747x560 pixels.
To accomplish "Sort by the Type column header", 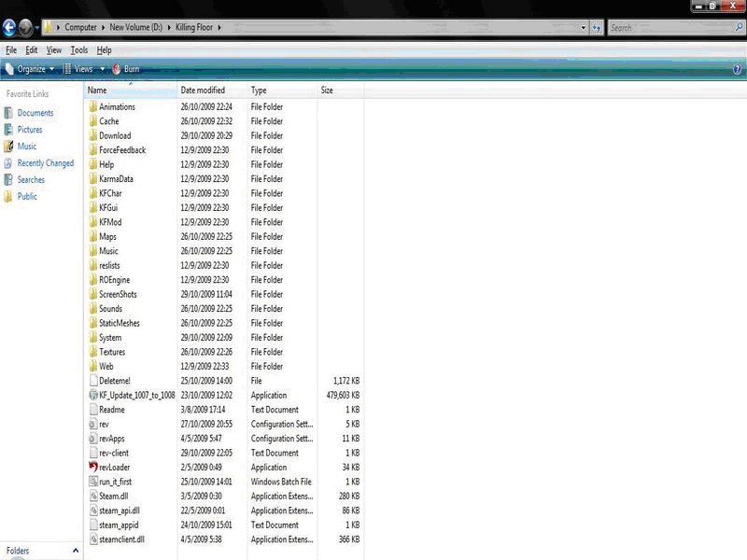I will point(282,90).
